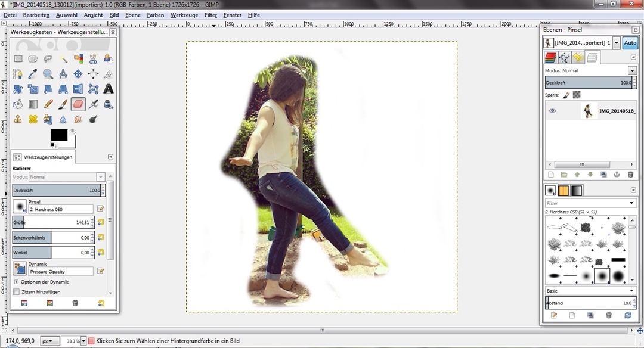
Task: Pick the Bucket Fill tool
Action: click(18, 104)
